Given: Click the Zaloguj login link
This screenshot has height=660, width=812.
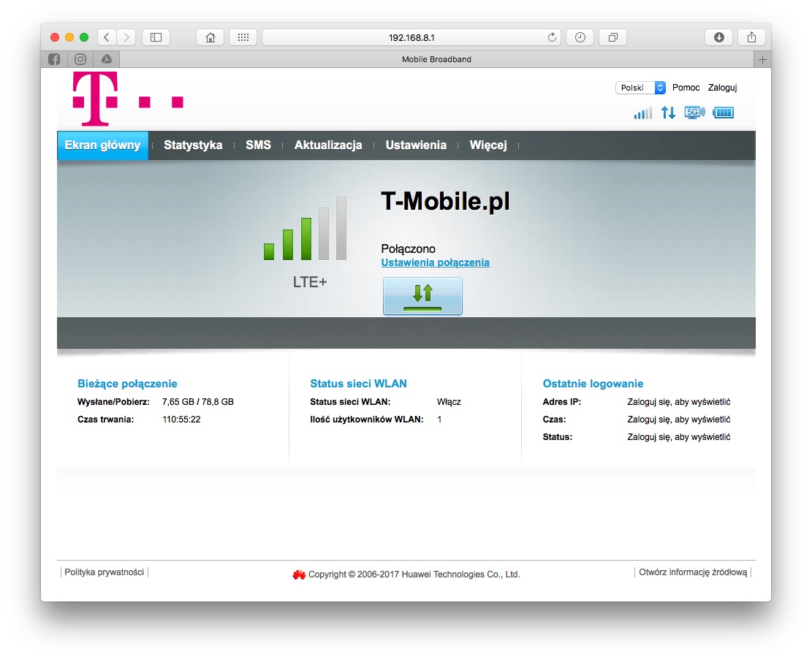Looking at the screenshot, I should (x=722, y=88).
